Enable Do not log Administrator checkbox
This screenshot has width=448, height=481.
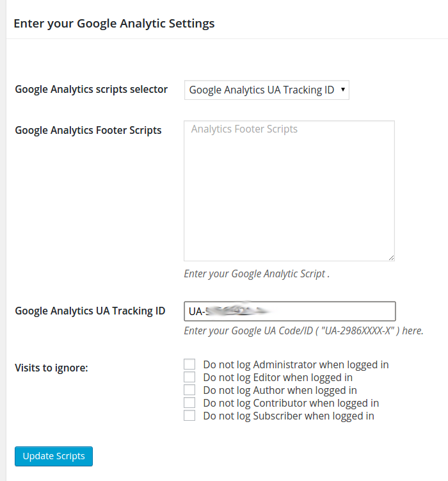click(189, 364)
